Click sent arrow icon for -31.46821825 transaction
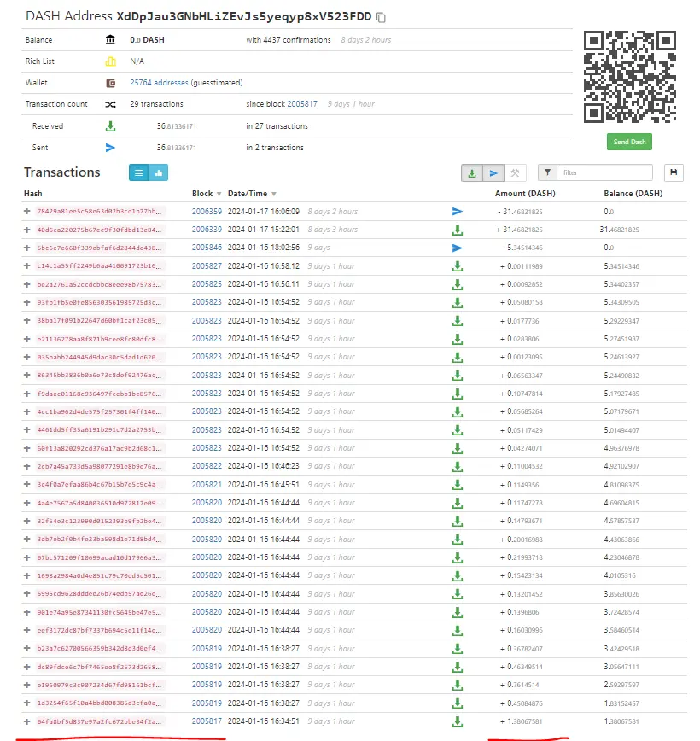This screenshot has width=700, height=741. pos(457,211)
